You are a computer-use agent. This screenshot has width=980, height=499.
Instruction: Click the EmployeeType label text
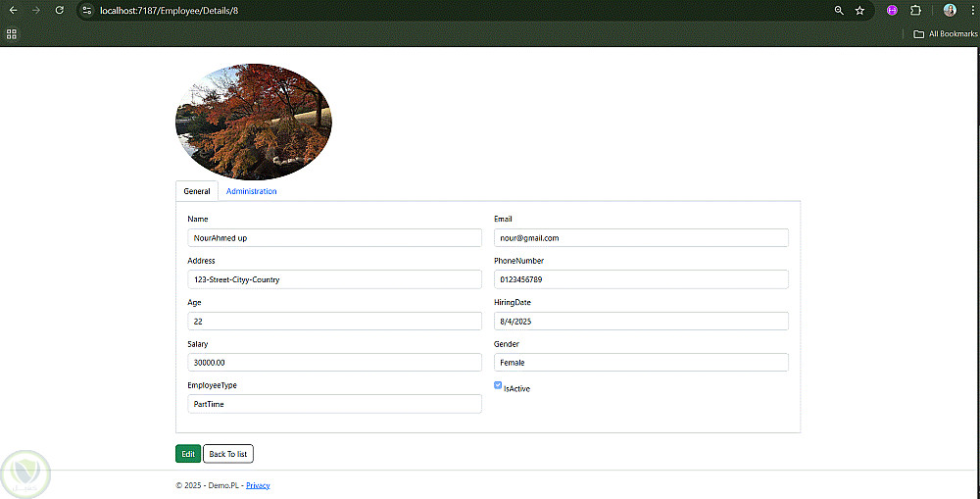click(212, 385)
